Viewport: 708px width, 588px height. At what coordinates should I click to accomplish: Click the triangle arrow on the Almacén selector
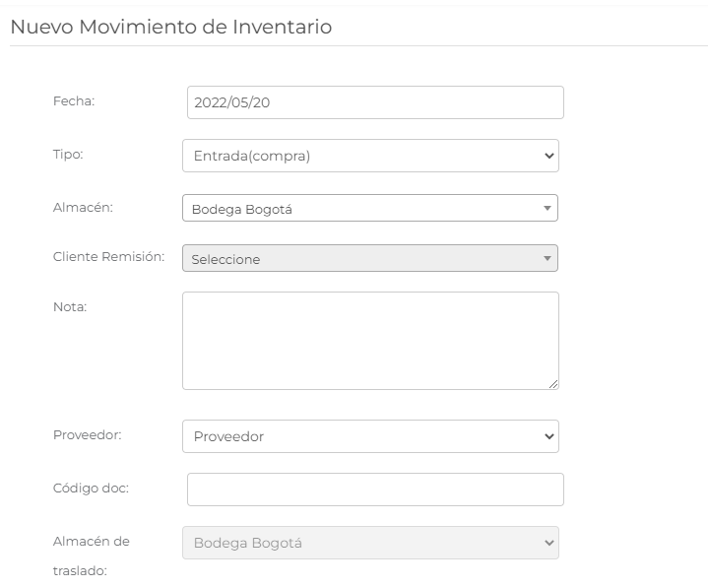click(547, 208)
